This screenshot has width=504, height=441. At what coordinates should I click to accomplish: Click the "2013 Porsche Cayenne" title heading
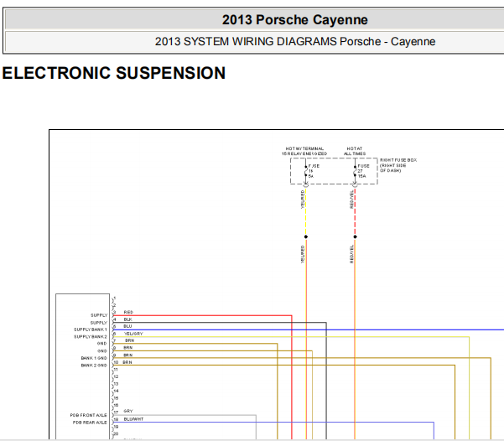click(x=294, y=20)
